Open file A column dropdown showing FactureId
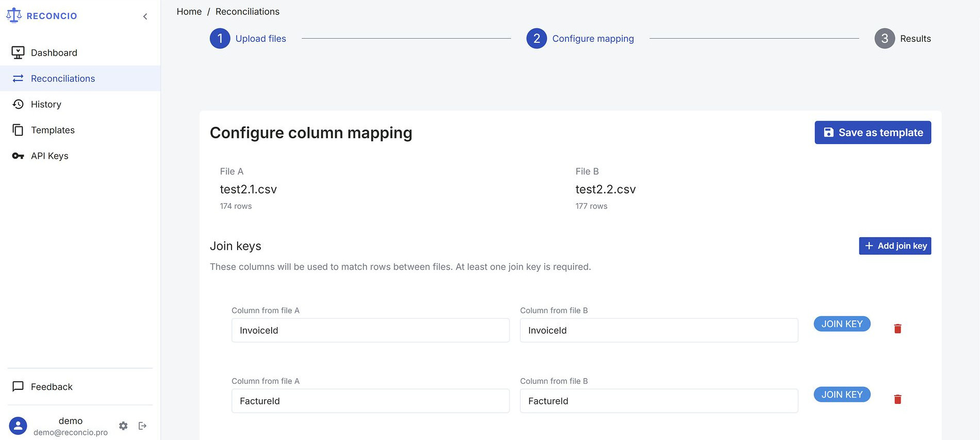 [371, 401]
